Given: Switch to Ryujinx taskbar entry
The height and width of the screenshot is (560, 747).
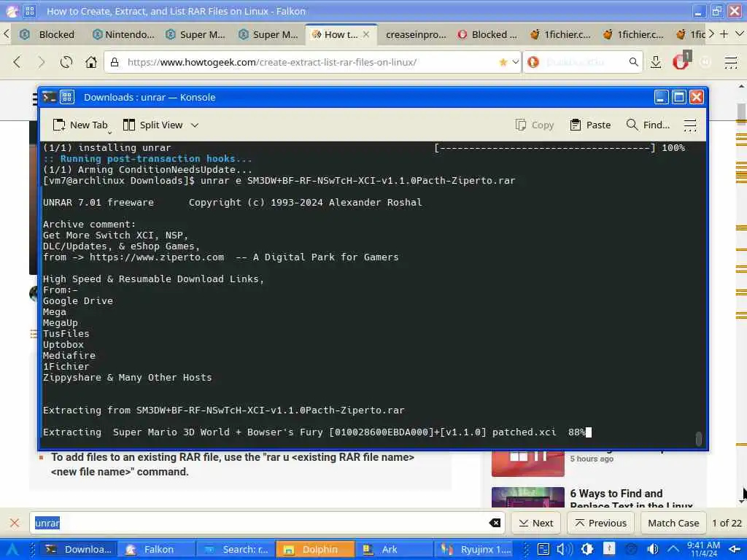Looking at the screenshot, I should [473, 549].
